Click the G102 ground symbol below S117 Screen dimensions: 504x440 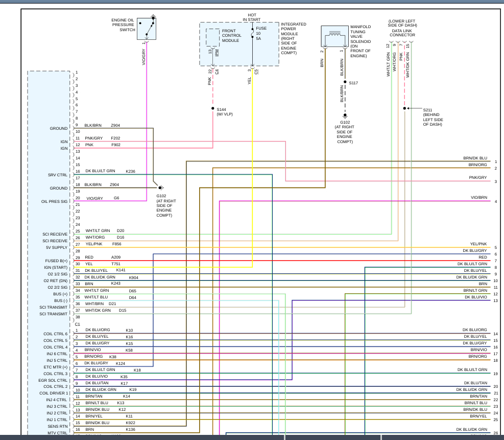[345, 115]
